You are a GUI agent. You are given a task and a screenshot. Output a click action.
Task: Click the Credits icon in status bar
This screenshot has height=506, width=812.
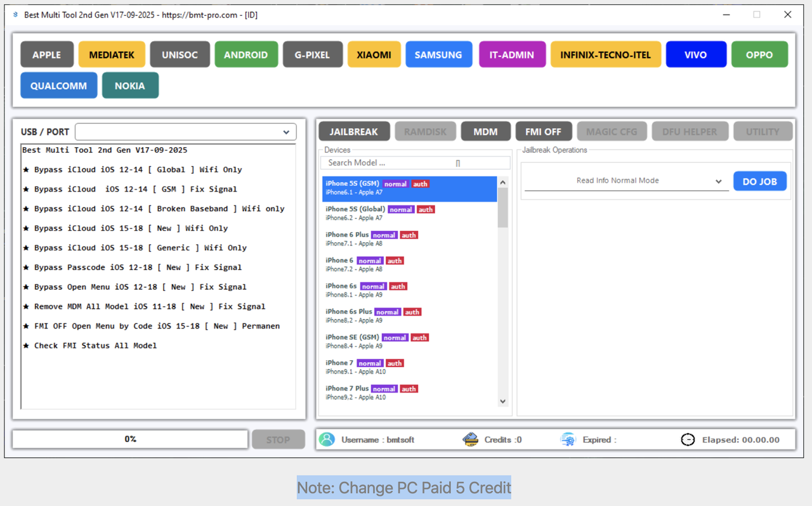tap(470, 439)
